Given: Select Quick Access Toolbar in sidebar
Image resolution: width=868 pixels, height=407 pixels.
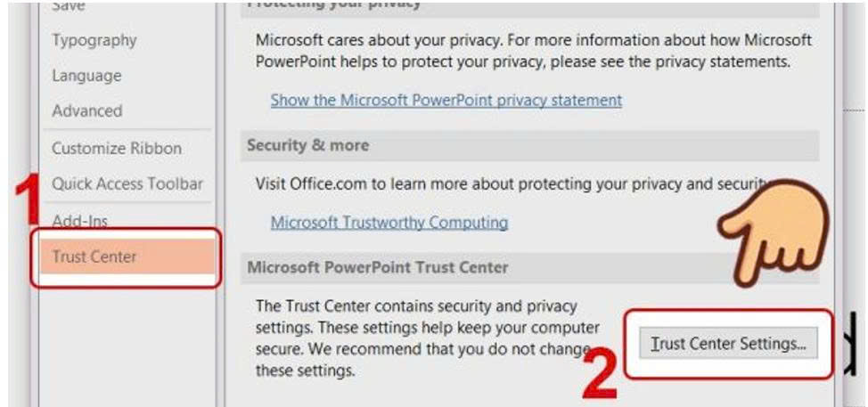Looking at the screenshot, I should pos(127,184).
